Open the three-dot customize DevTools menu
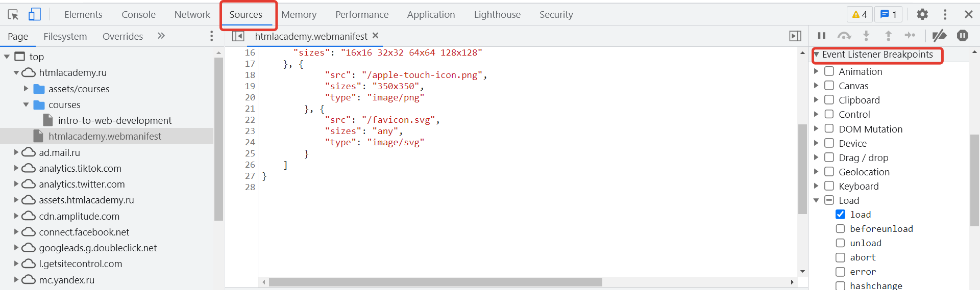The width and height of the screenshot is (980, 290). click(945, 15)
